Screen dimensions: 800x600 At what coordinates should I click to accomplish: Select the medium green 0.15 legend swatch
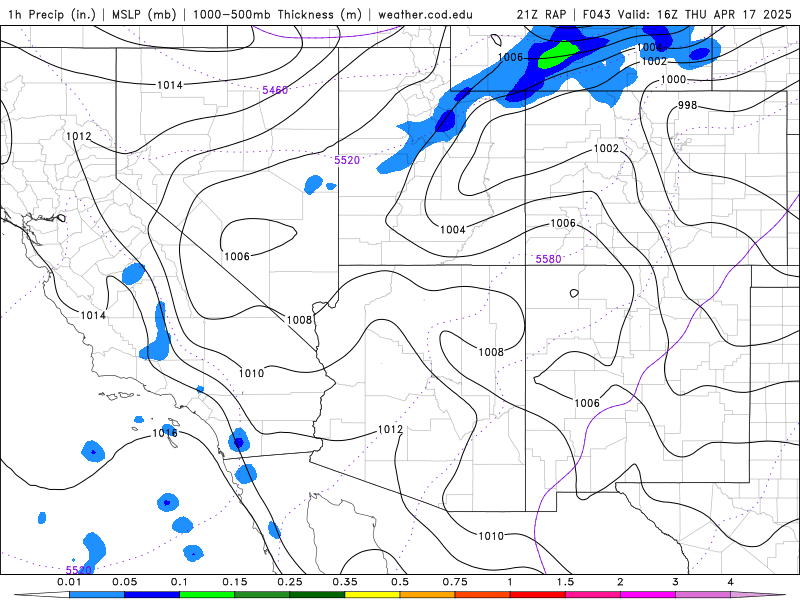(262, 595)
